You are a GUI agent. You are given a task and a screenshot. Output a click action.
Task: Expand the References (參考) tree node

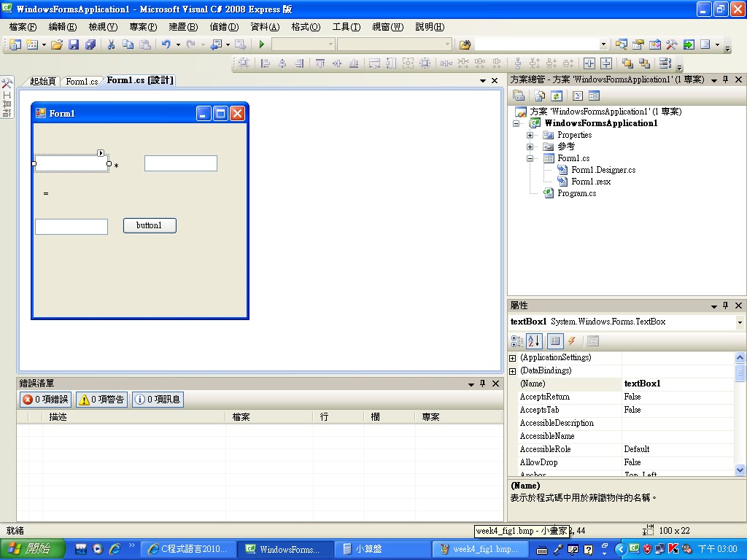click(x=530, y=147)
